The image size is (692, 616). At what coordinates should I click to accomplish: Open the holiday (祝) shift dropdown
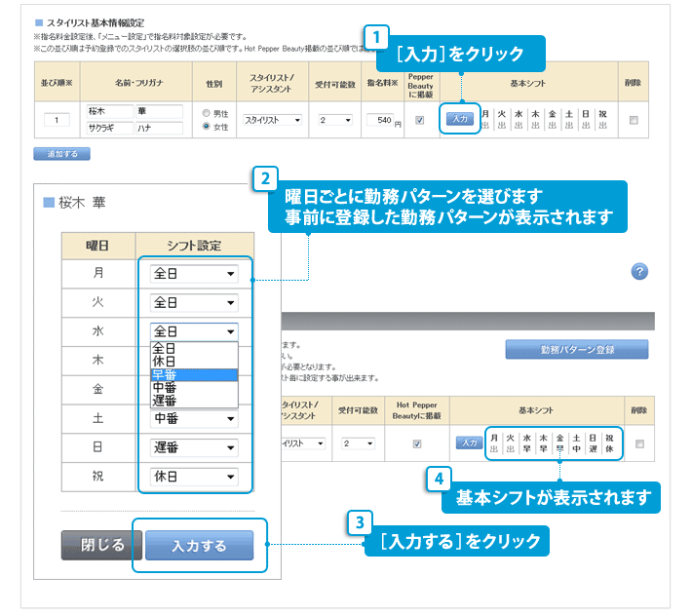194,478
